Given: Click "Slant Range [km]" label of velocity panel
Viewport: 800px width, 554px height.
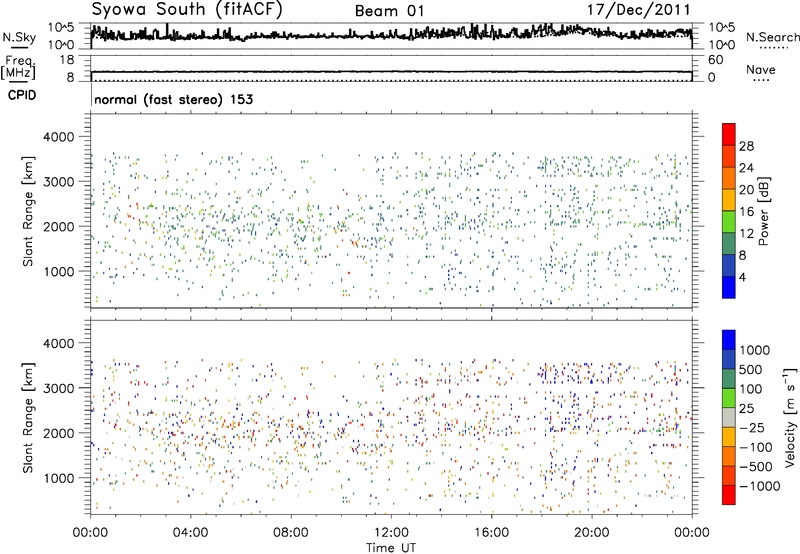Looking at the screenshot, I should tap(28, 417).
